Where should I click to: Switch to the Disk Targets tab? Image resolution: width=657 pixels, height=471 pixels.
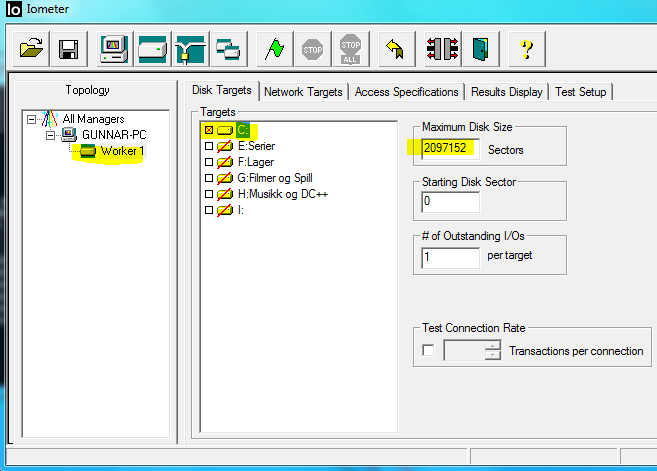pos(222,90)
